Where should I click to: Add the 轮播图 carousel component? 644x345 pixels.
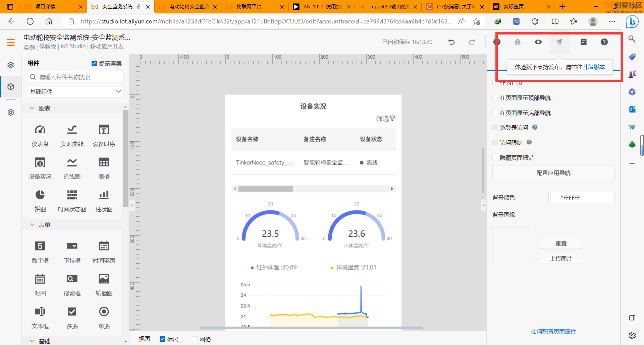click(104, 285)
